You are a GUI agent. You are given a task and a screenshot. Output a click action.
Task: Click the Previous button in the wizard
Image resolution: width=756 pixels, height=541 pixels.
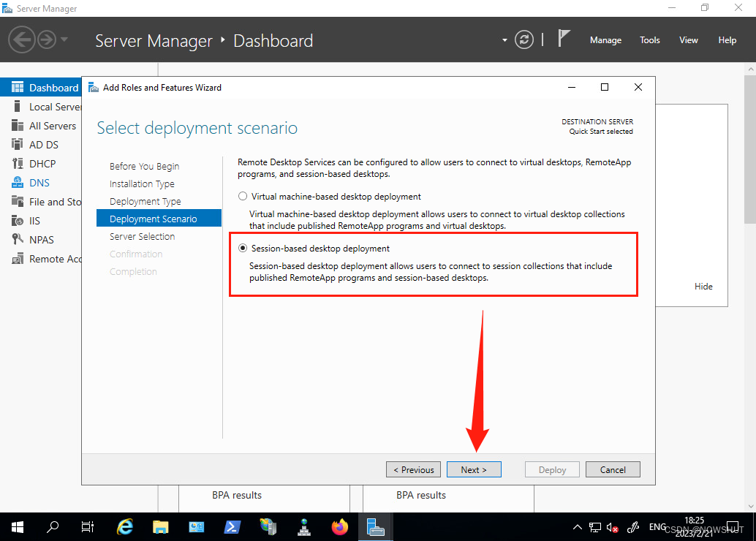pyautogui.click(x=413, y=469)
